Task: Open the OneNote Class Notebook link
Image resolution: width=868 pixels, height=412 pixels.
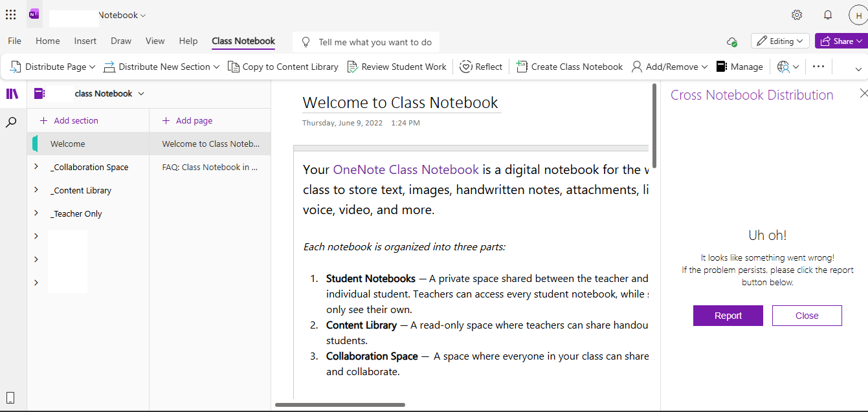Action: pos(406,169)
